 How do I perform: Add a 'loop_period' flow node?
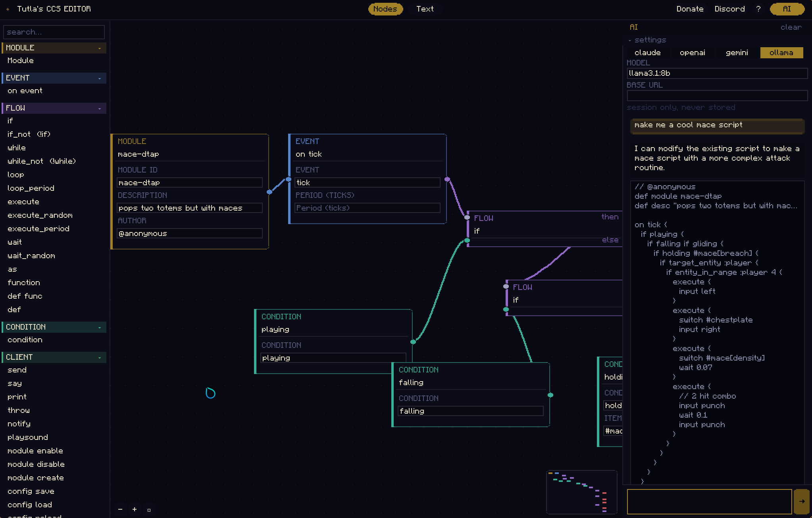click(x=31, y=188)
